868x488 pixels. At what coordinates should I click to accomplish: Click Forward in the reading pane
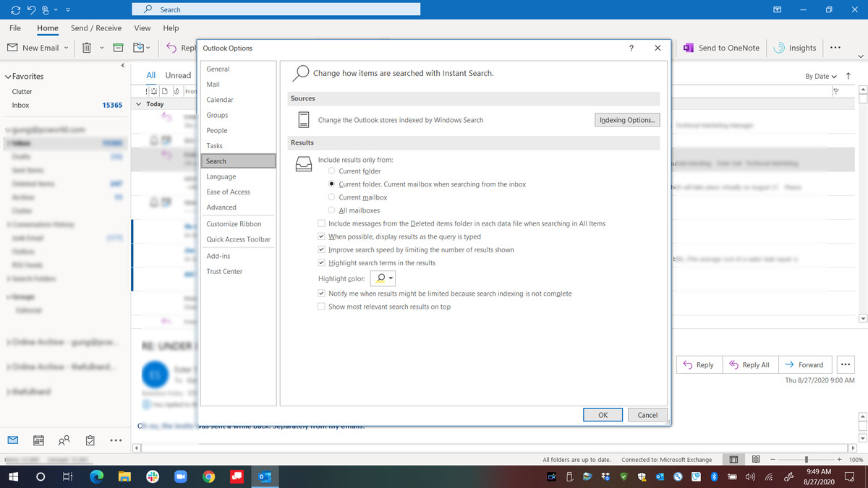[x=804, y=364]
